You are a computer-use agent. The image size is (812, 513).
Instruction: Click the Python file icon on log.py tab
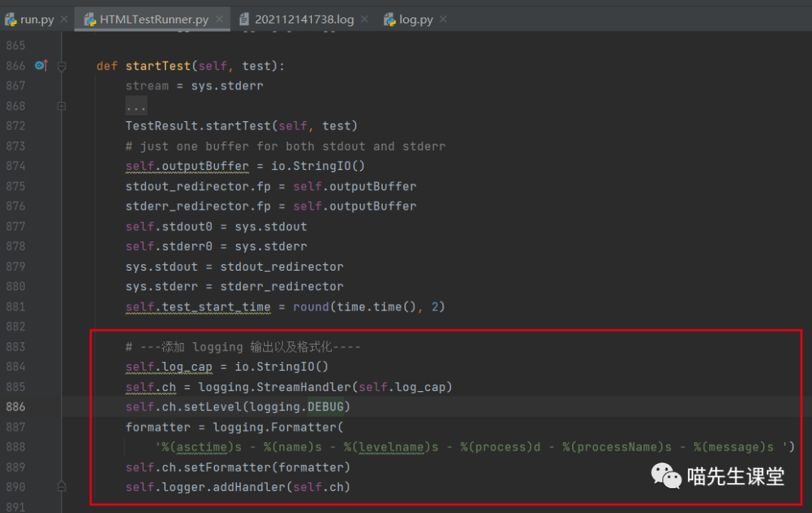(x=389, y=20)
